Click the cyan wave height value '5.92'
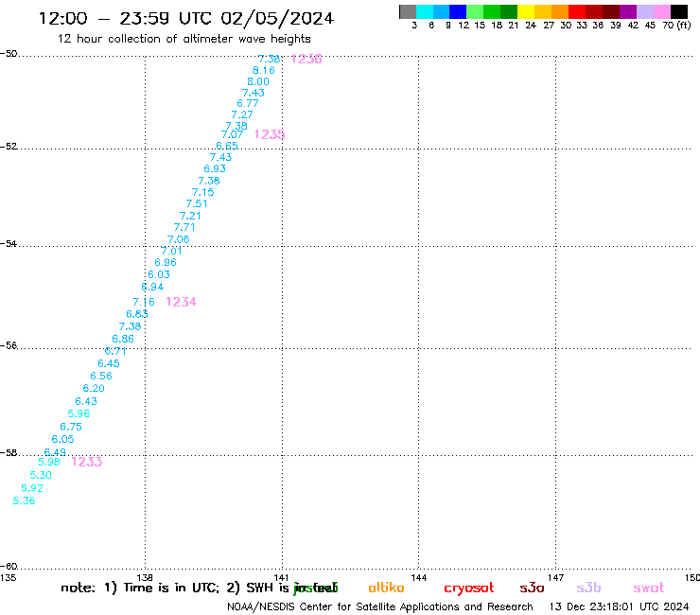 [32, 488]
